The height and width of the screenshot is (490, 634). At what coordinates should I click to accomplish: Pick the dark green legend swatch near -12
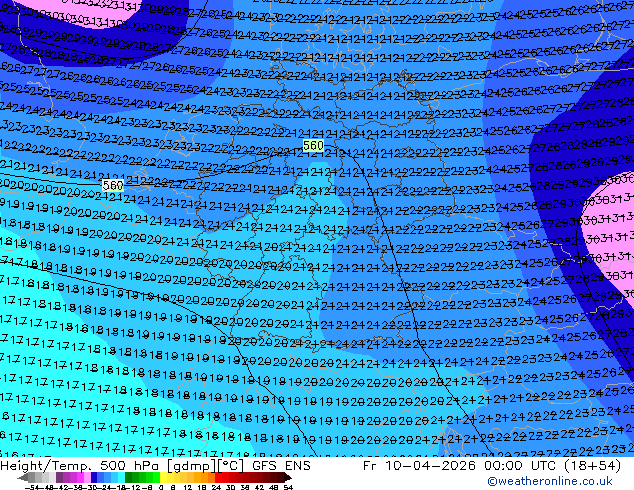(128, 477)
